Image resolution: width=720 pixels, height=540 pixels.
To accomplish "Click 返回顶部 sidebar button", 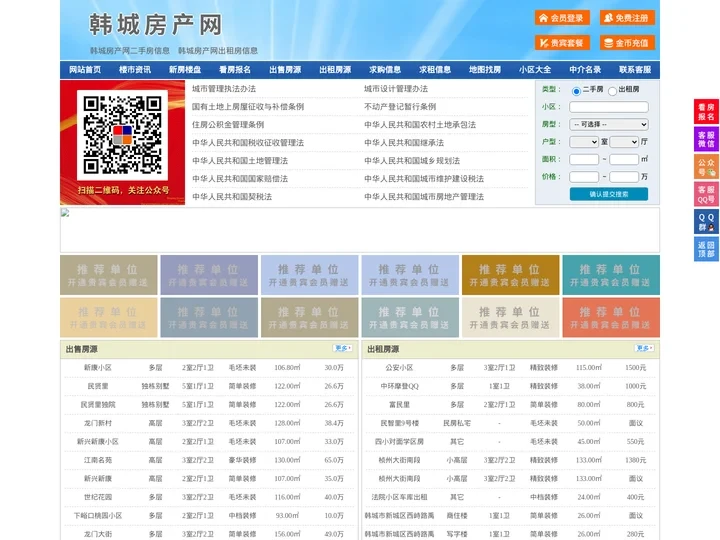I will point(706,249).
